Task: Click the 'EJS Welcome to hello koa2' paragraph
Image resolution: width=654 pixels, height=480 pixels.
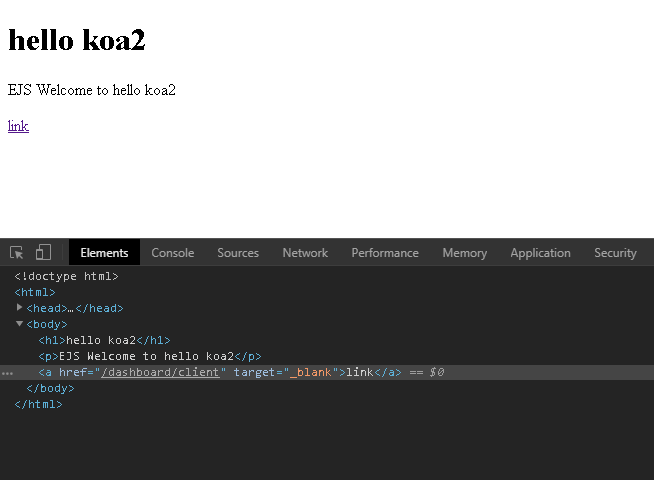Action: tap(92, 90)
